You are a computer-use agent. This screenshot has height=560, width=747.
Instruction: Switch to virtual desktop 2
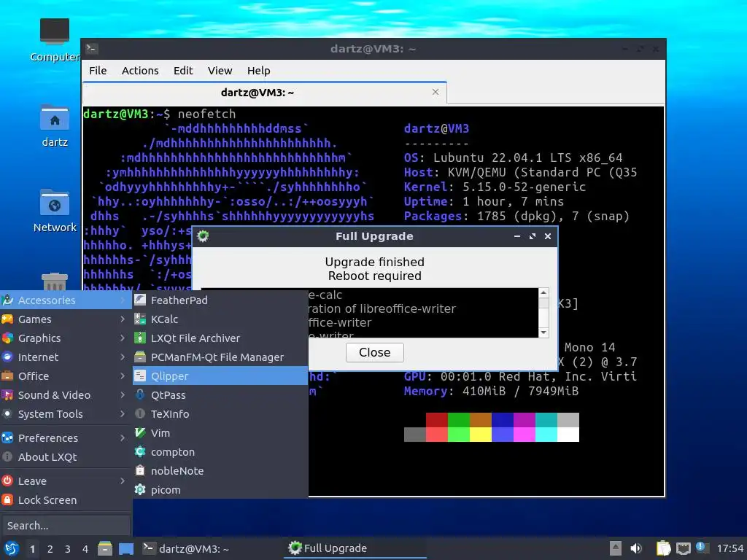coord(50,549)
